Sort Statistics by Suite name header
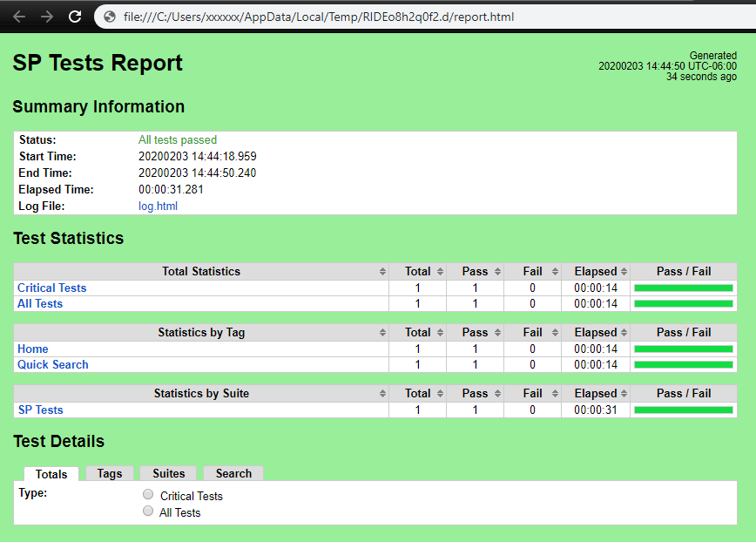Screen dimensions: 756x542 pos(201,394)
